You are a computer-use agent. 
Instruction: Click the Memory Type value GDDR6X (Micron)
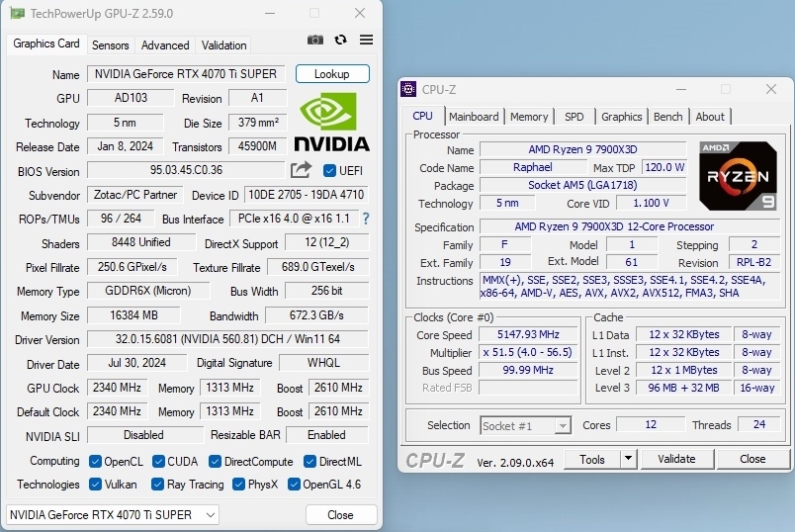[148, 291]
